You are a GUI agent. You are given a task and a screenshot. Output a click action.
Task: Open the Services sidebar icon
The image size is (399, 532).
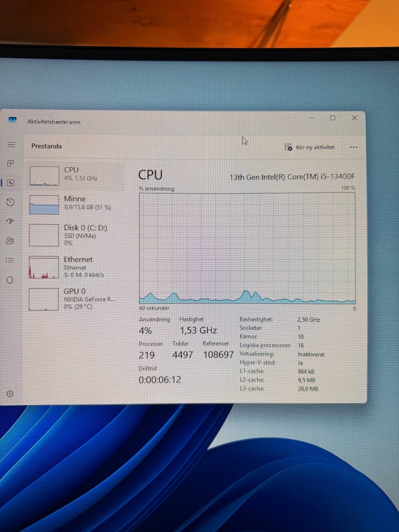pyautogui.click(x=10, y=280)
